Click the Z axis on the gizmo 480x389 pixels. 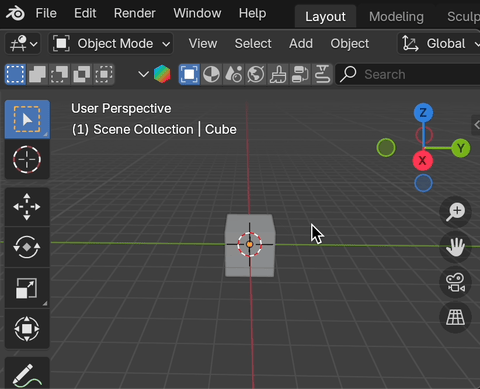coord(423,113)
